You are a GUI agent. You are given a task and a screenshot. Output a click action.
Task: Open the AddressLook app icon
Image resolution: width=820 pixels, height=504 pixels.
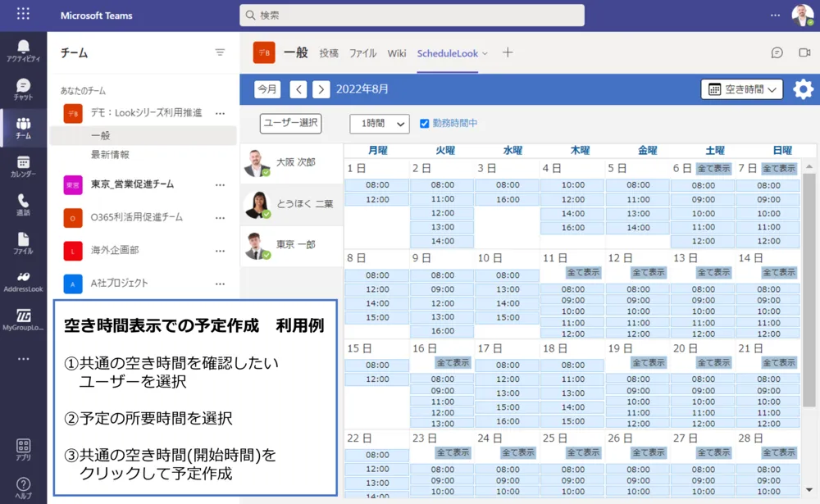coord(23,281)
